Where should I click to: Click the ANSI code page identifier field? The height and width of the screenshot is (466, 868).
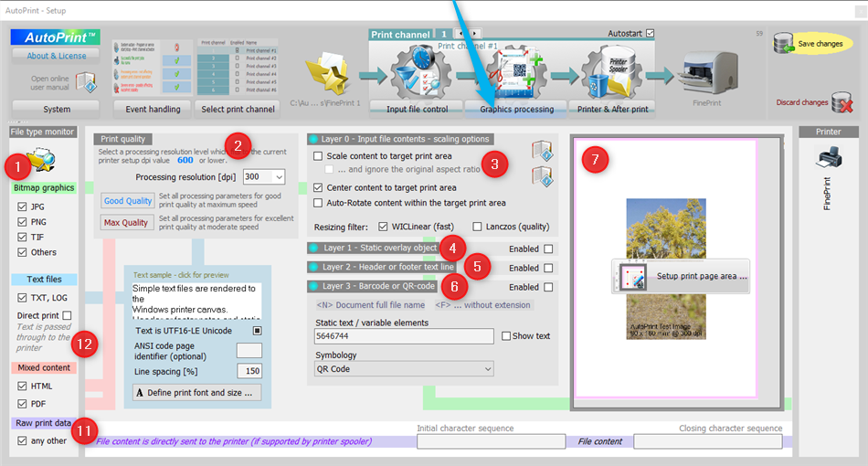point(249,350)
